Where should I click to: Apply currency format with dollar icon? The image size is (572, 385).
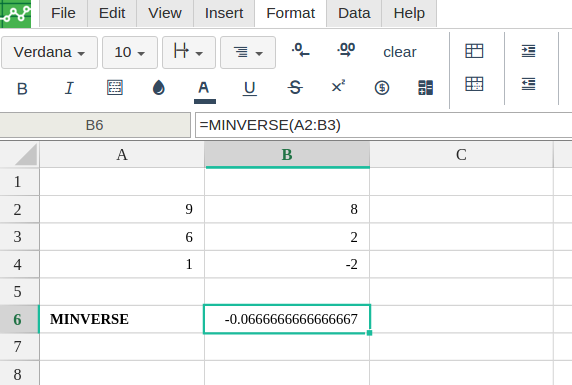point(382,88)
